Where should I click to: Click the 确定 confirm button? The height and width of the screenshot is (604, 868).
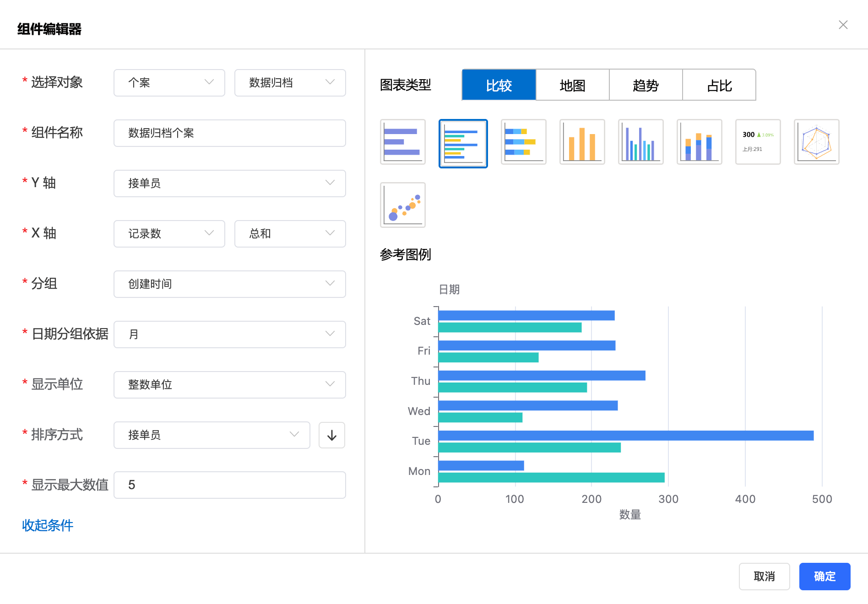825,577
